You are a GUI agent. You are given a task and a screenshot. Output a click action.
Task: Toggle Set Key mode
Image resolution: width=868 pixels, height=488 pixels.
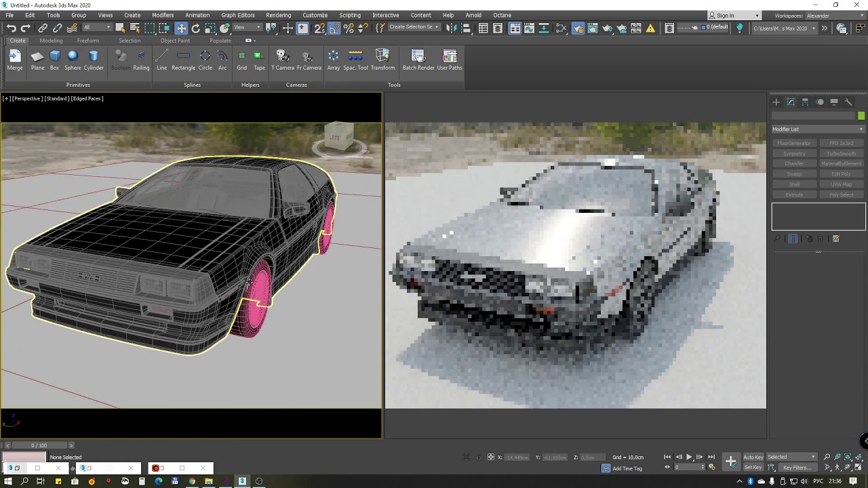click(x=753, y=467)
